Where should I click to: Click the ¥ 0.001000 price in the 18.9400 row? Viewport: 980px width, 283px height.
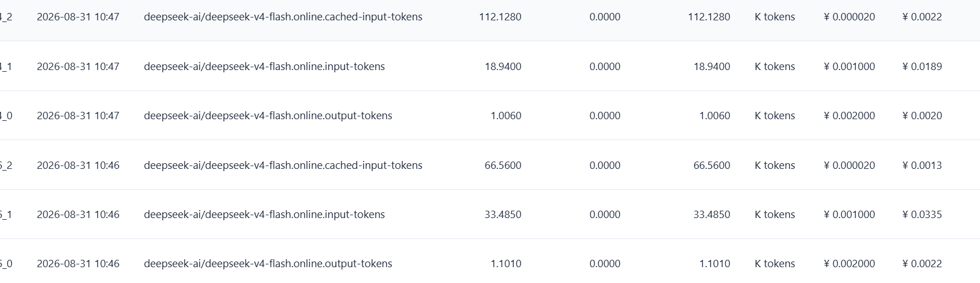tap(850, 67)
